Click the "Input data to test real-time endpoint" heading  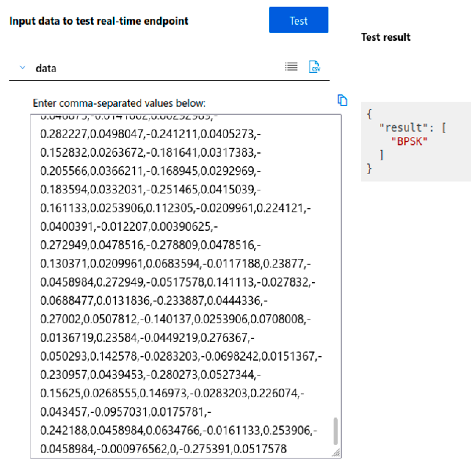pyautogui.click(x=99, y=21)
